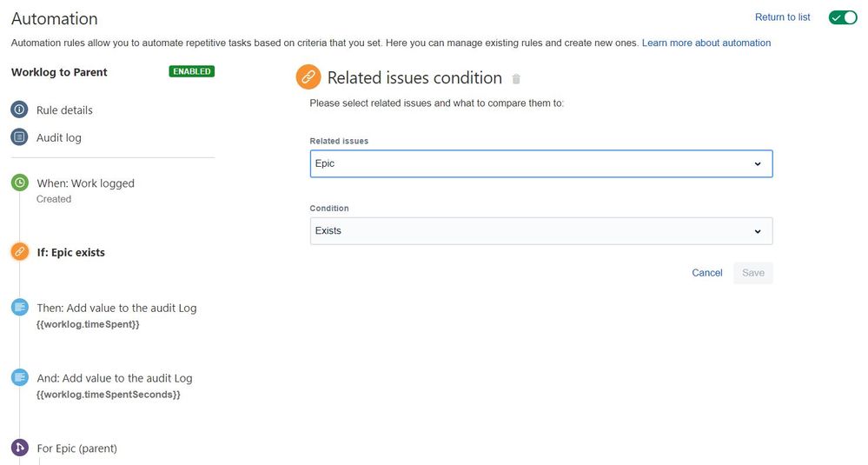Click the Cancel link
This screenshot has width=868, height=465.
(x=707, y=273)
